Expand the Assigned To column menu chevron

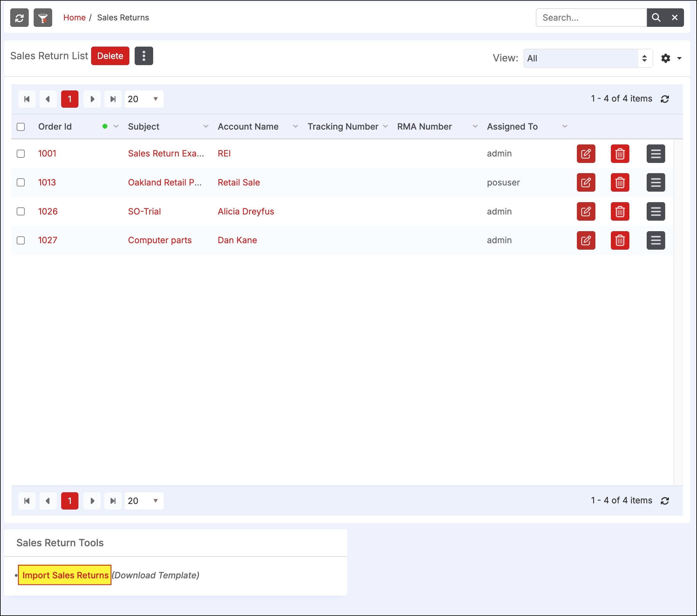565,127
